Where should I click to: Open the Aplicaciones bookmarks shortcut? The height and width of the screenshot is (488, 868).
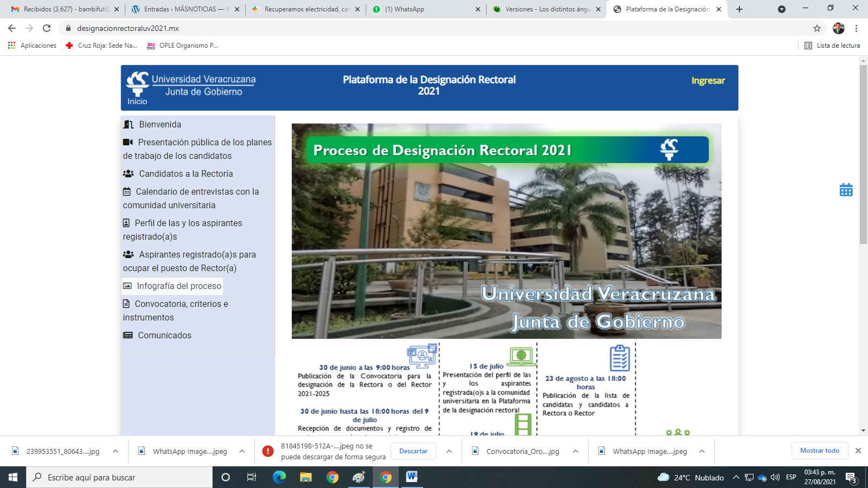click(x=33, y=46)
